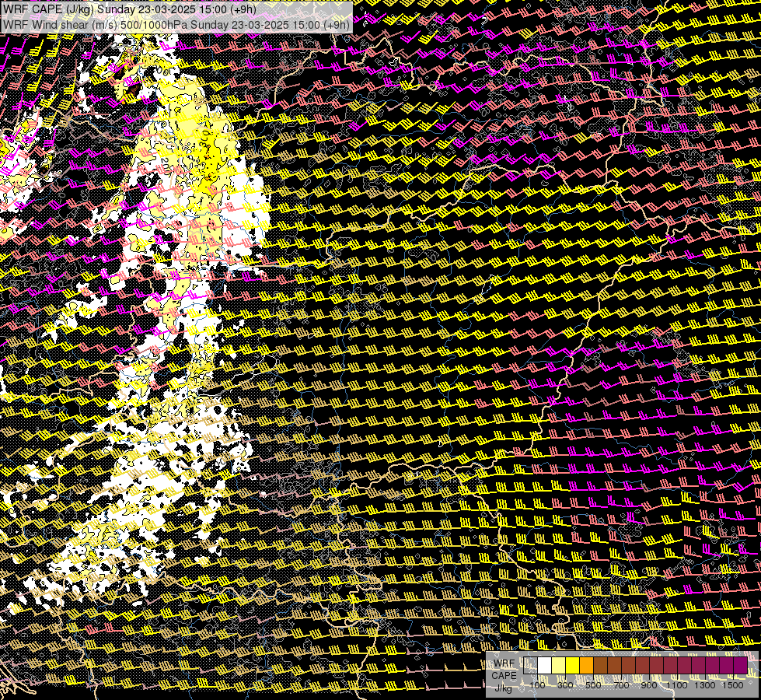Viewport: 761px width, 700px height.
Task: Click the WRF Wind shear 500/1000hPa title line
Action: coord(176,25)
